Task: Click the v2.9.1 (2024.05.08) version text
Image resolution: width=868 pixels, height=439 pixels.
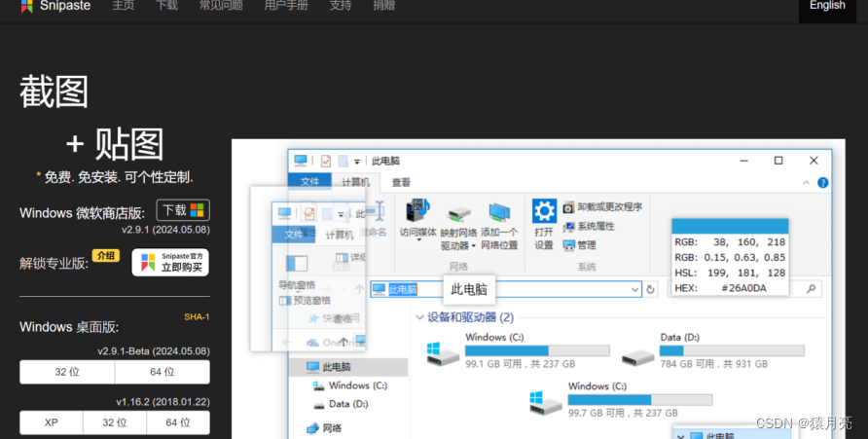Action: (x=165, y=230)
